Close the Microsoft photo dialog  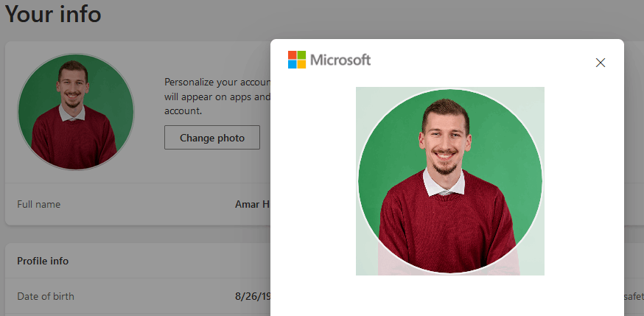(600, 63)
